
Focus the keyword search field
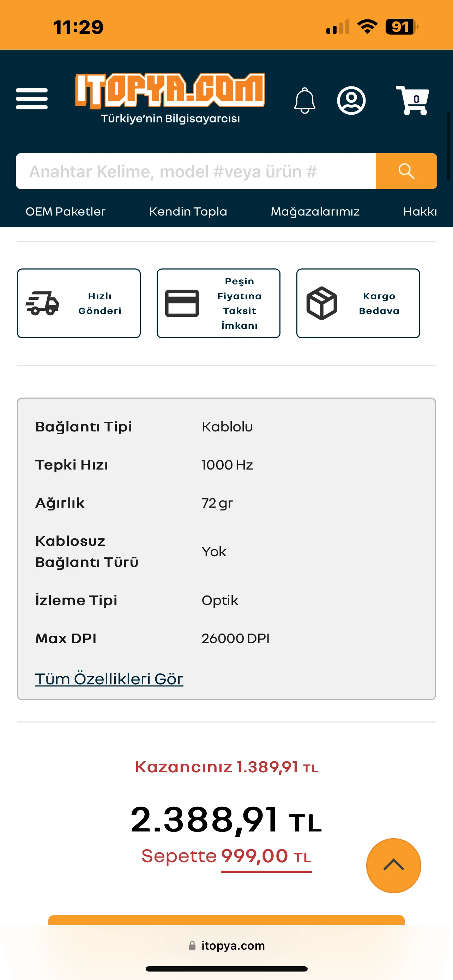pos(195,171)
